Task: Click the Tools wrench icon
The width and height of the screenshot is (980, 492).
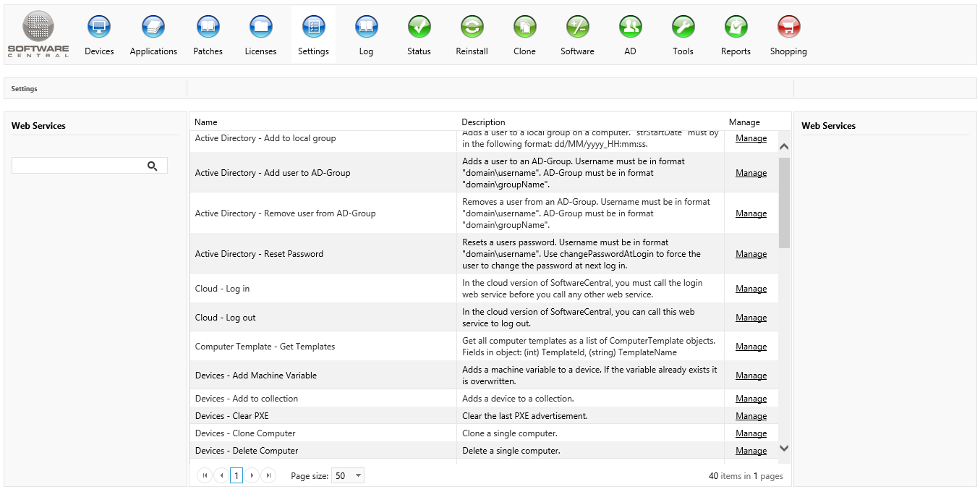Action: tap(683, 27)
